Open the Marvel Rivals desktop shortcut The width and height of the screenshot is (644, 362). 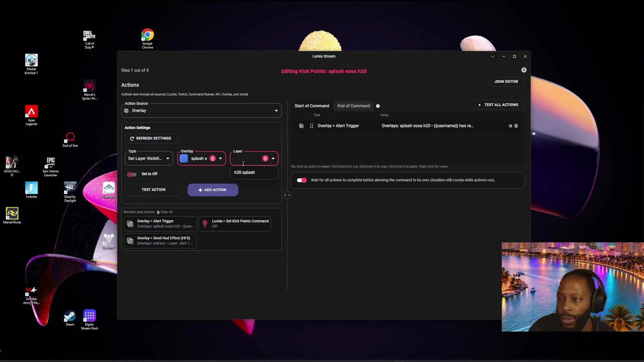pyautogui.click(x=12, y=216)
